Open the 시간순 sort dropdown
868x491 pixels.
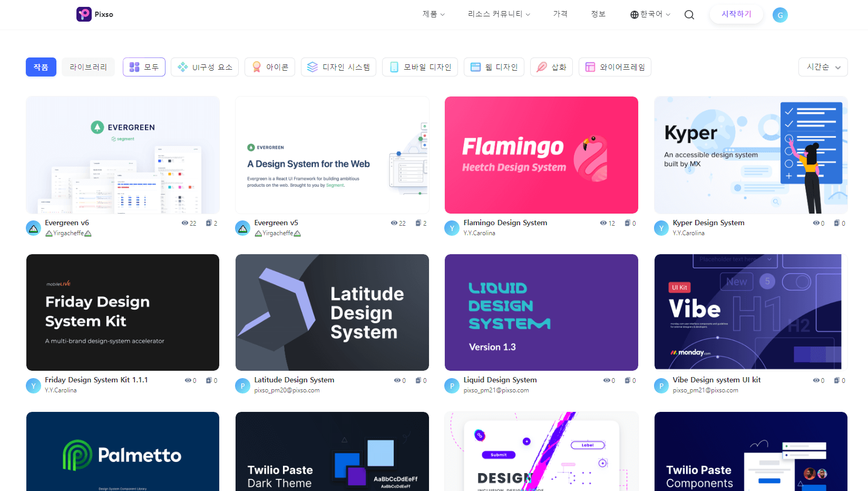[823, 67]
